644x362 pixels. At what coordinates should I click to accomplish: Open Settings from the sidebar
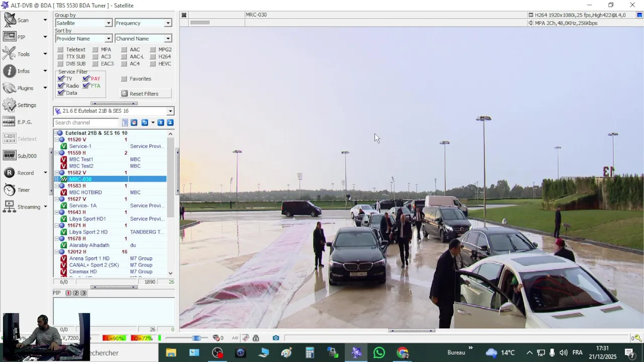20,105
